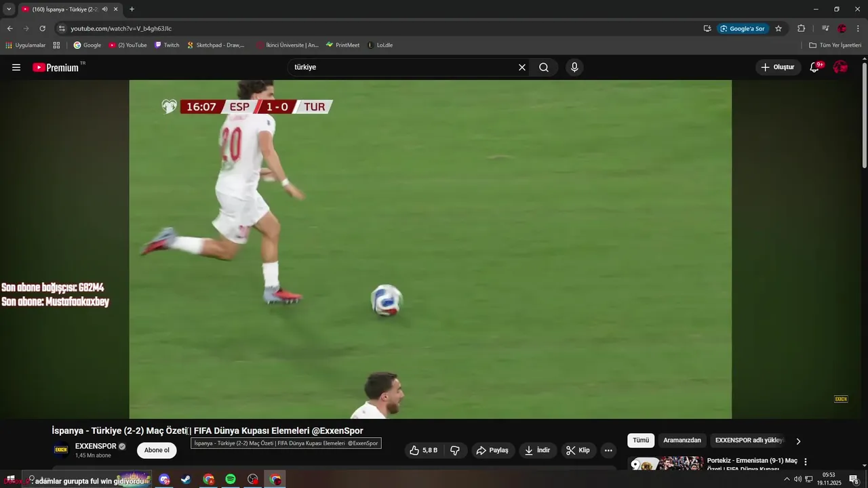Open Tüm Yer İşaretleri folder

pos(835,45)
